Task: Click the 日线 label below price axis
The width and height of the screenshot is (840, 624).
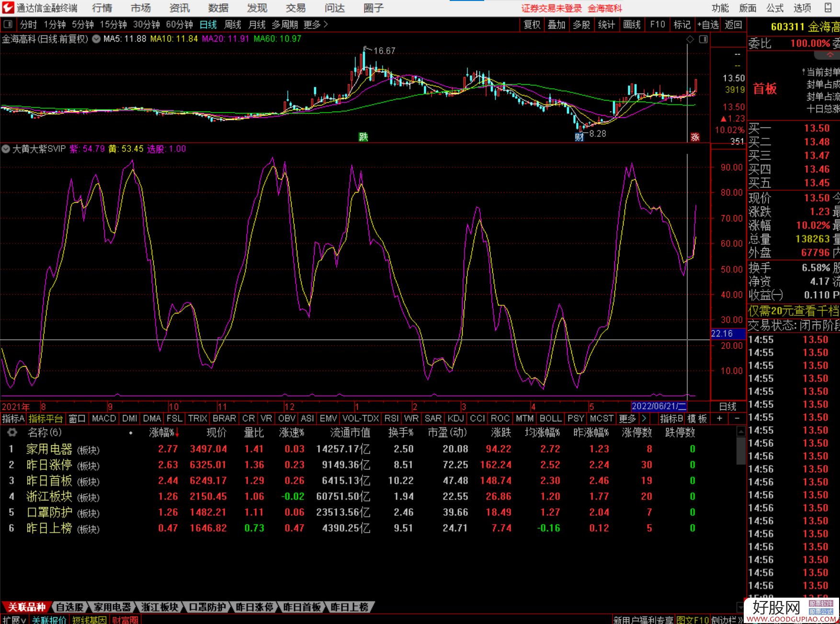Action: 727,406
